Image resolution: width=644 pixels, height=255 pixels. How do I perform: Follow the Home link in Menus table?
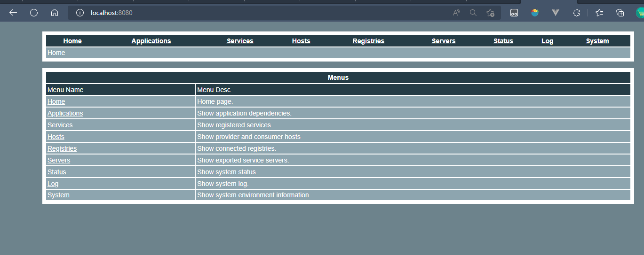point(56,101)
